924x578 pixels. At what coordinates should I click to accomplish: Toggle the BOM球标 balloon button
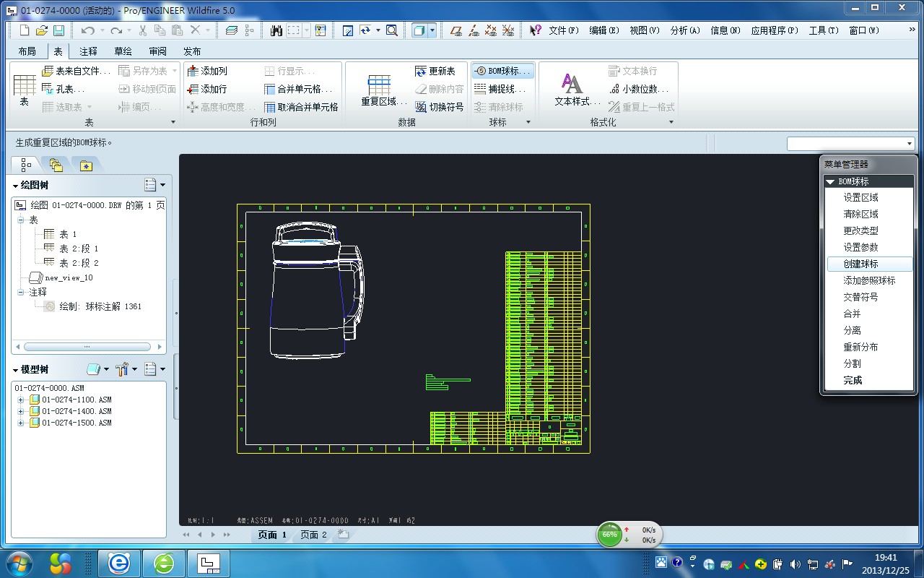coord(502,71)
